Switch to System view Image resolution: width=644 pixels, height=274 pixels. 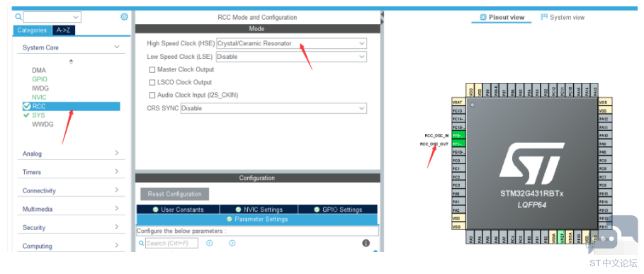pyautogui.click(x=563, y=17)
